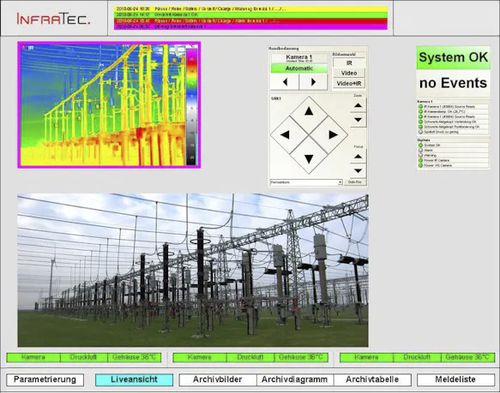500x393 pixels.
Task: Click the leftmost Kamera status cell
Action: coord(33,357)
